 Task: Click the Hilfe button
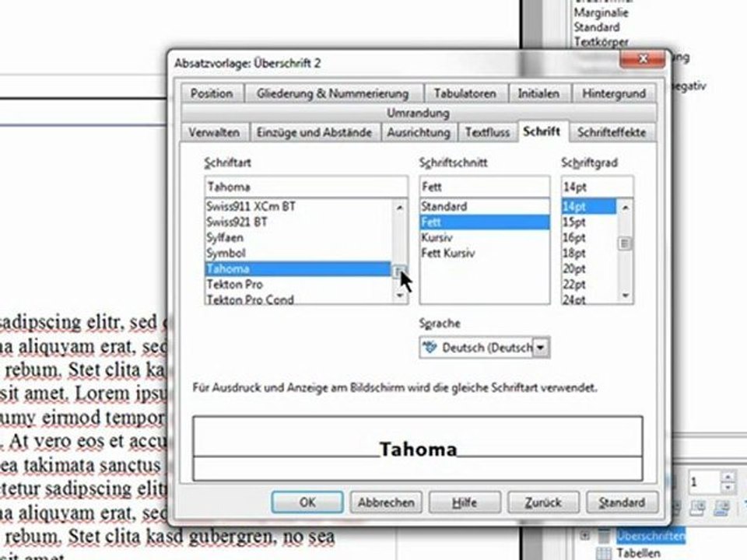click(465, 502)
